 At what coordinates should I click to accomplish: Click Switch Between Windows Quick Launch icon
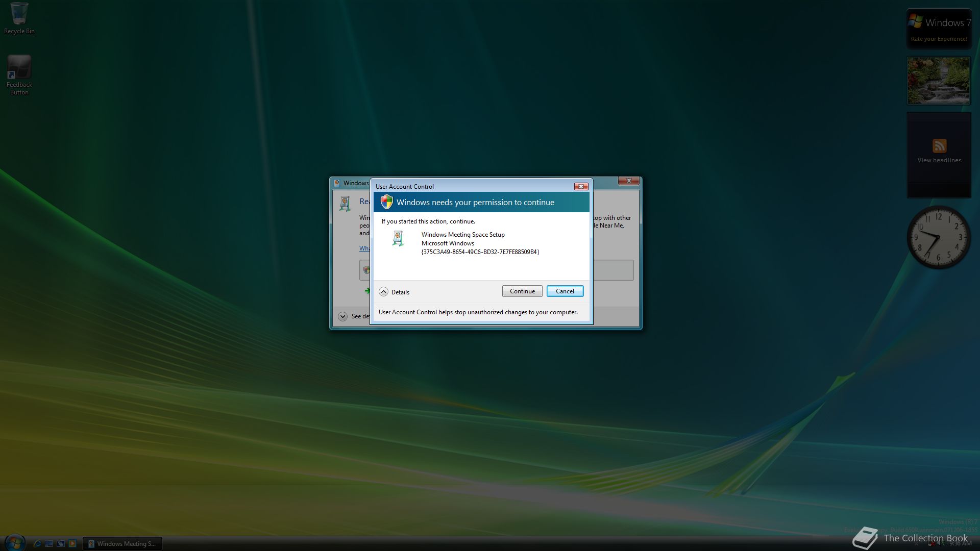click(x=61, y=544)
